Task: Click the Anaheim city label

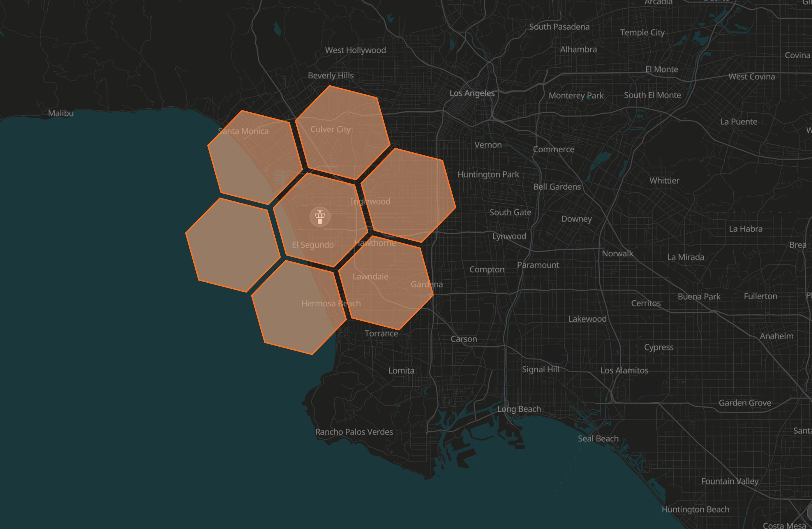Action: coord(777,336)
